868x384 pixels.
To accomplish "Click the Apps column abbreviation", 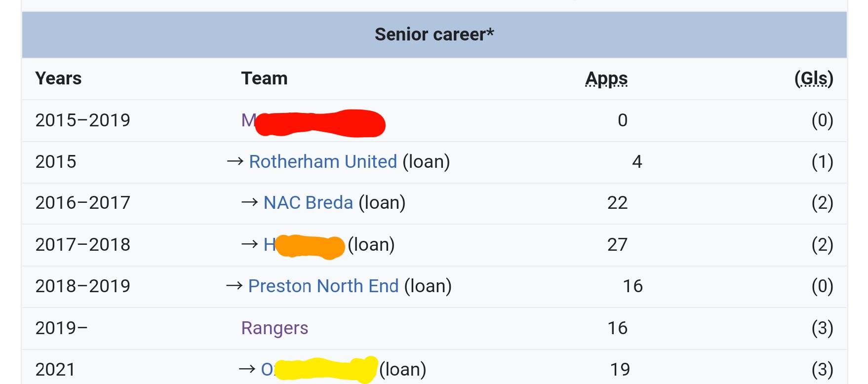I will tap(606, 78).
